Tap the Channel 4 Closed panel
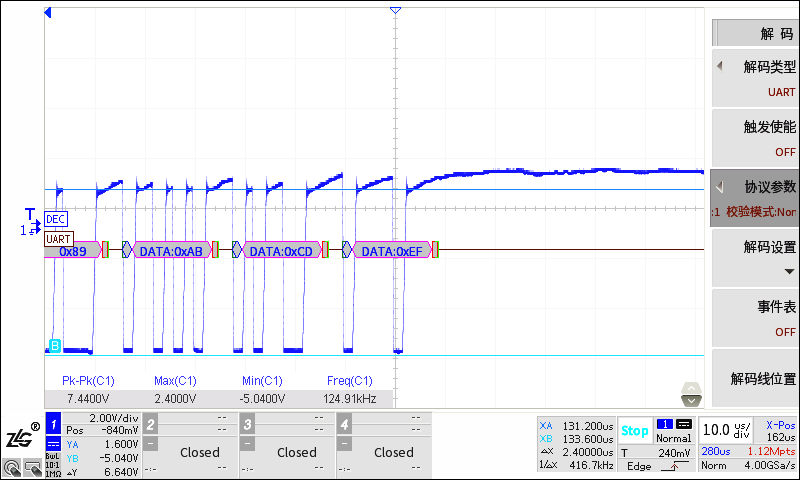 [x=384, y=445]
